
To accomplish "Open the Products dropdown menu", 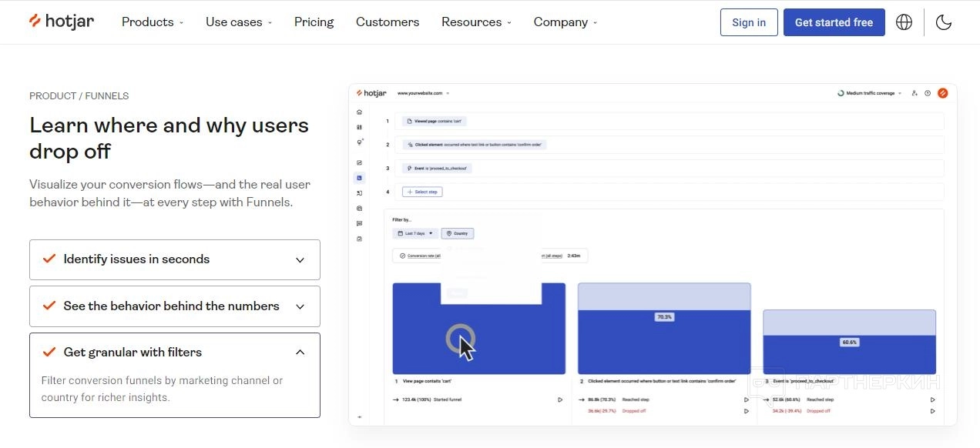I will (x=153, y=22).
